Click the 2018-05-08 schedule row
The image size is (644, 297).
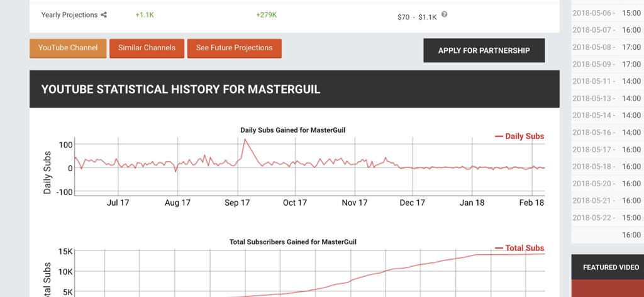click(x=608, y=47)
